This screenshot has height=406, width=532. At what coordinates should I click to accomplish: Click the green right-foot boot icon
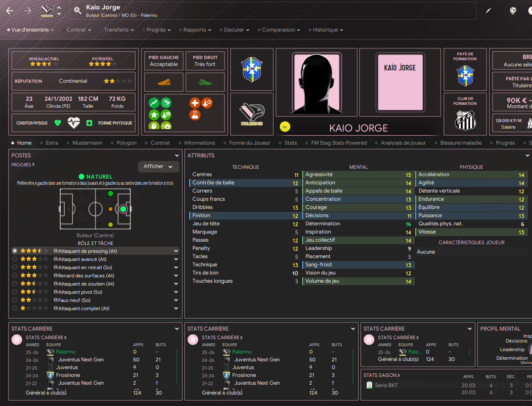tap(205, 82)
